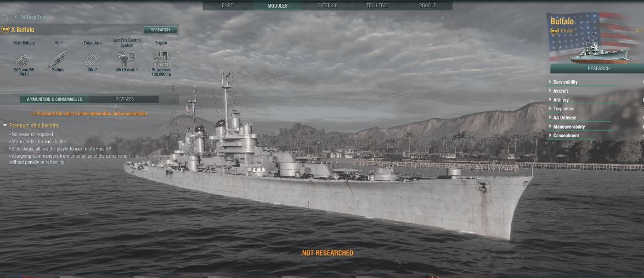
Task: Switch to the Tech Tree tab
Action: (x=377, y=5)
